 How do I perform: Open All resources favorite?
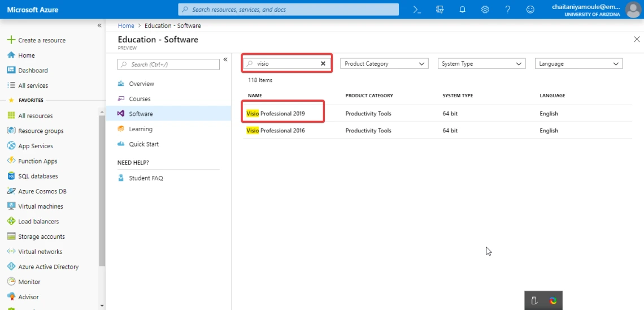[x=36, y=116]
